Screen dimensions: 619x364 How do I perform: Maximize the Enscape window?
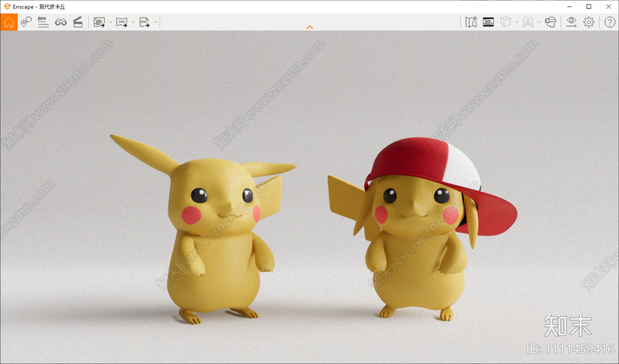click(x=589, y=7)
